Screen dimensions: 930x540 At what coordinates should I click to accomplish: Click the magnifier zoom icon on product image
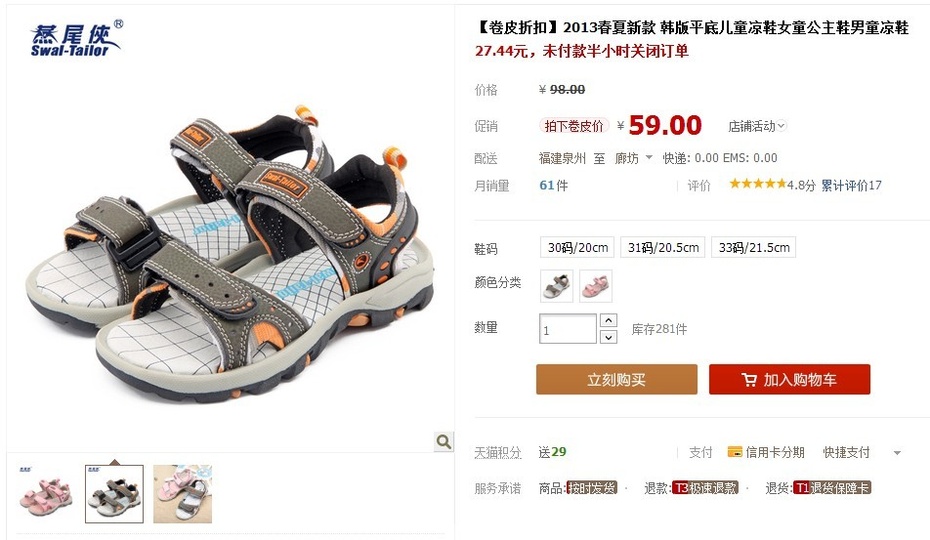click(x=443, y=441)
